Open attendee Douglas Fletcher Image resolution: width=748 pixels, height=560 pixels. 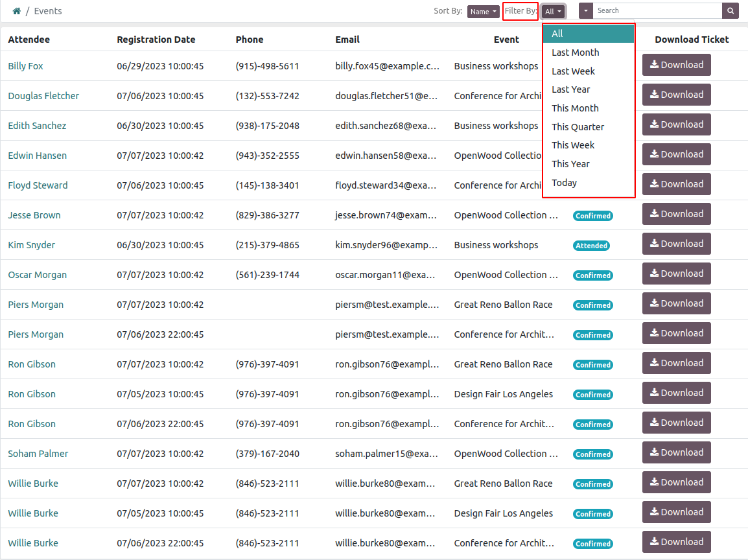pyautogui.click(x=43, y=96)
